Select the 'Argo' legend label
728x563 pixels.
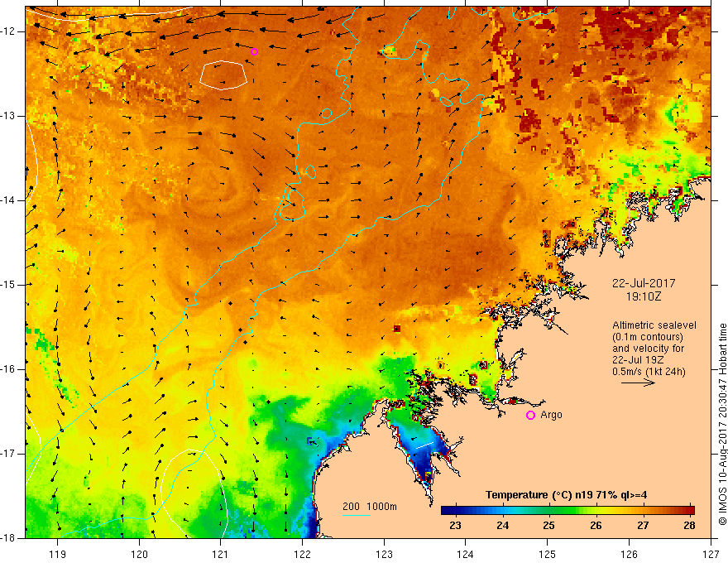click(x=551, y=415)
